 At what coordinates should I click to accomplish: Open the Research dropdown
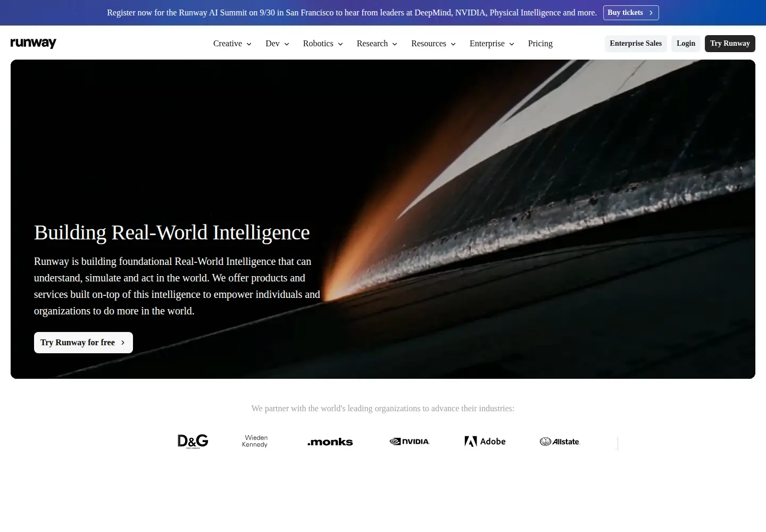click(x=377, y=44)
